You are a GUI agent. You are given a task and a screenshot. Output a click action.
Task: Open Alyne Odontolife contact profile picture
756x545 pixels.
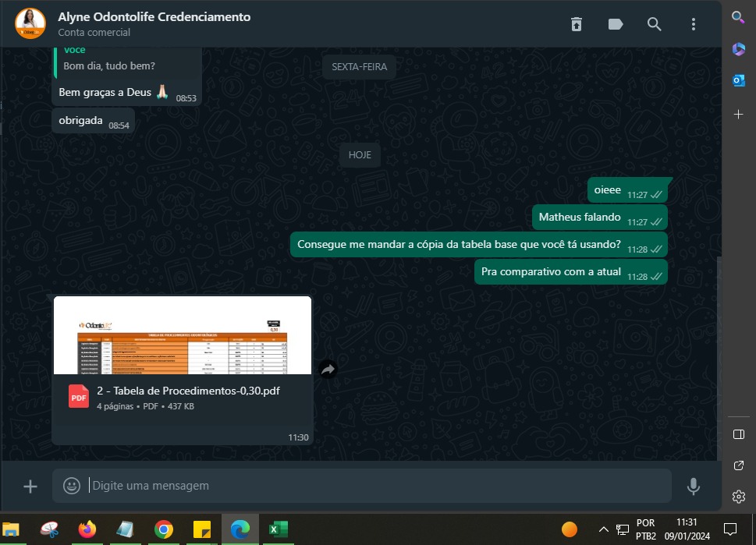(x=30, y=23)
